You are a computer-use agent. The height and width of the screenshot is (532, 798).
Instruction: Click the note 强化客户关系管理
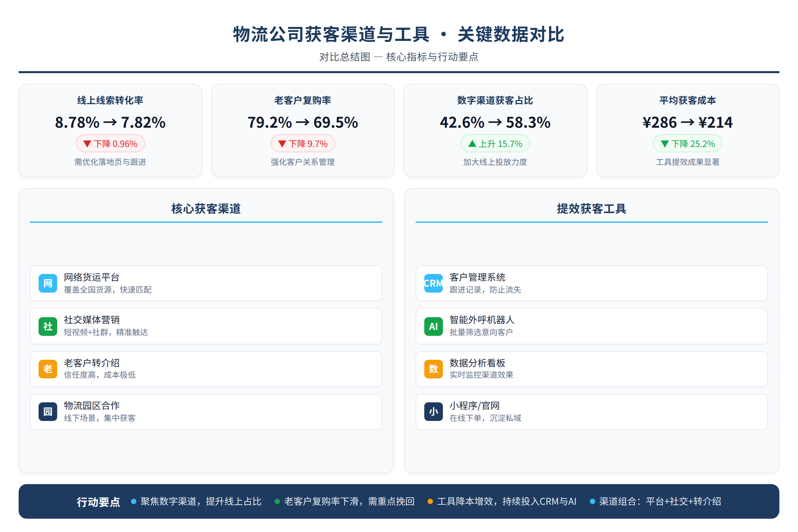pyautogui.click(x=303, y=162)
